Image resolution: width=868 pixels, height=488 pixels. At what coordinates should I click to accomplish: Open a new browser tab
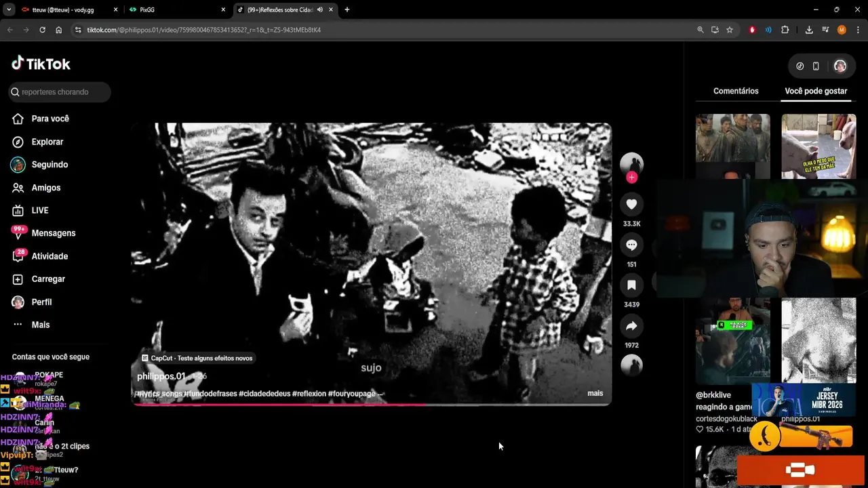click(x=347, y=9)
